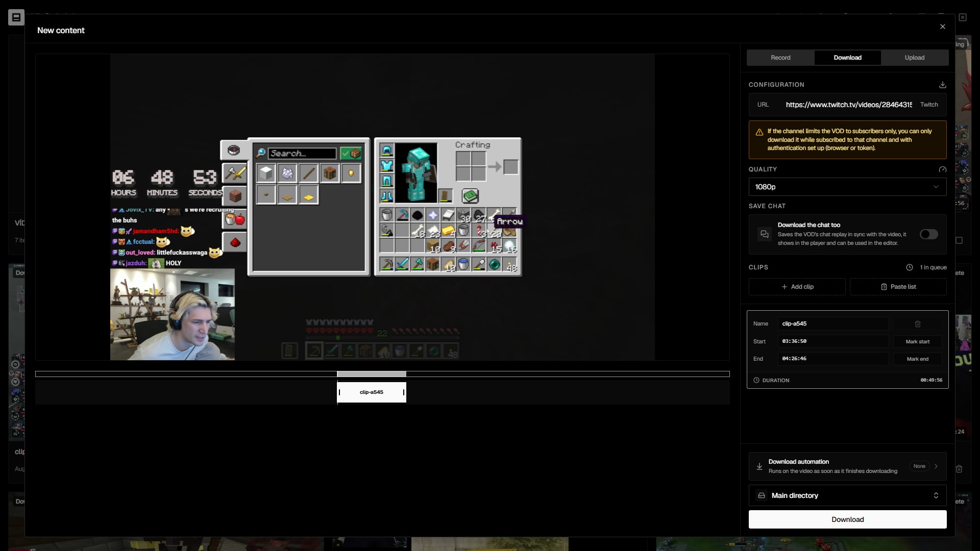Switch to the Record tab
The image size is (980, 551).
[x=780, y=58]
